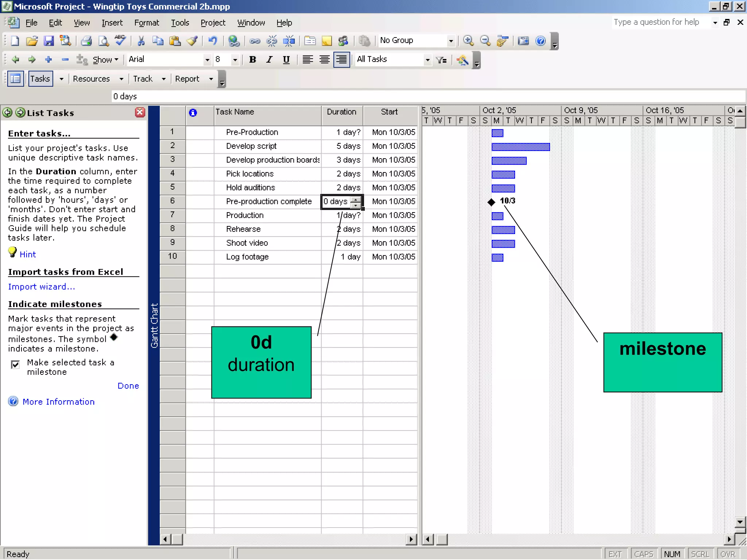Uncheck Make selected task a milestone
Viewport: 747px width, 560px height.
click(x=15, y=364)
